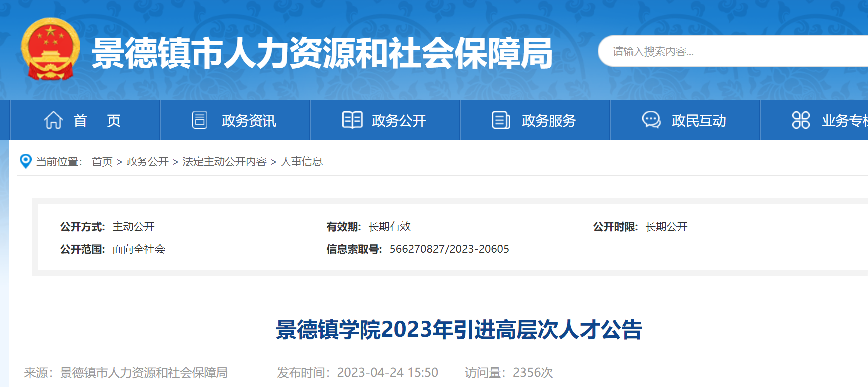Click the 长期公开 value text

click(x=667, y=227)
